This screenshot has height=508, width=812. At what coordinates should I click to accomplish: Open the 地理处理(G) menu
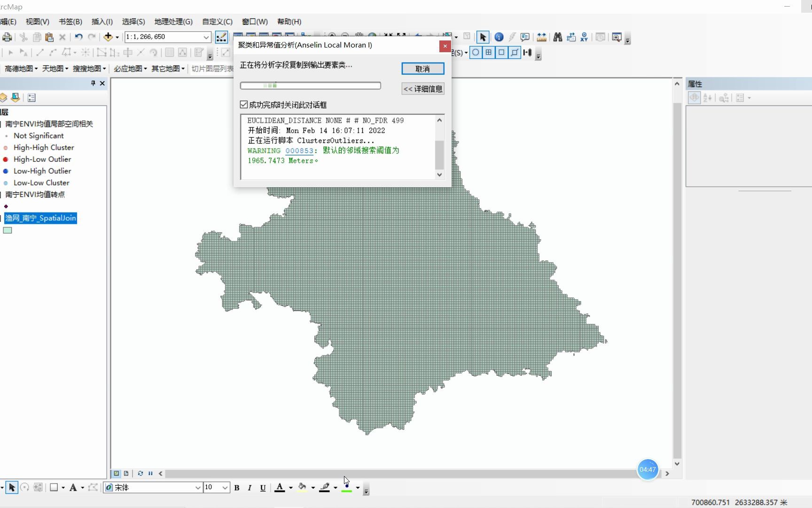pyautogui.click(x=172, y=22)
